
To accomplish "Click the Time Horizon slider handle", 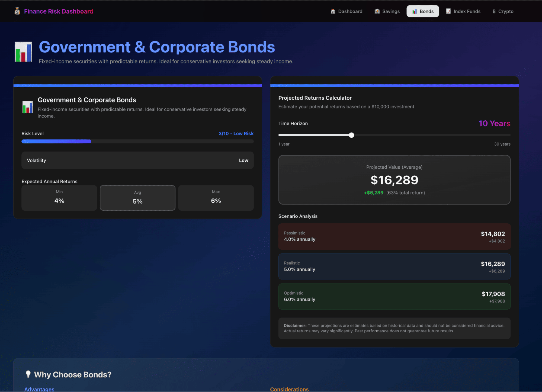I will 351,135.
